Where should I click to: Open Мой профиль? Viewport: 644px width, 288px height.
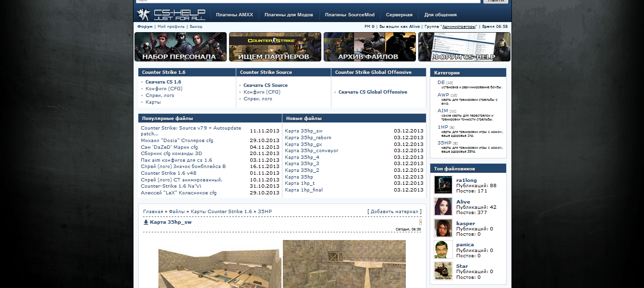[x=171, y=26]
